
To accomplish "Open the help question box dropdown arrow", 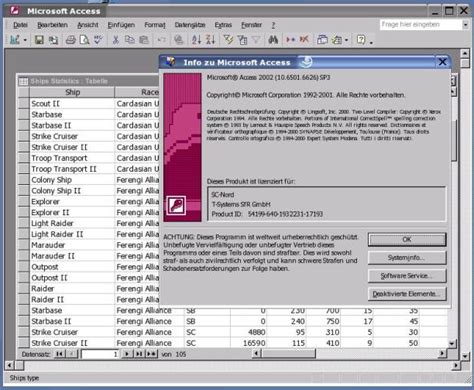I will (465, 25).
